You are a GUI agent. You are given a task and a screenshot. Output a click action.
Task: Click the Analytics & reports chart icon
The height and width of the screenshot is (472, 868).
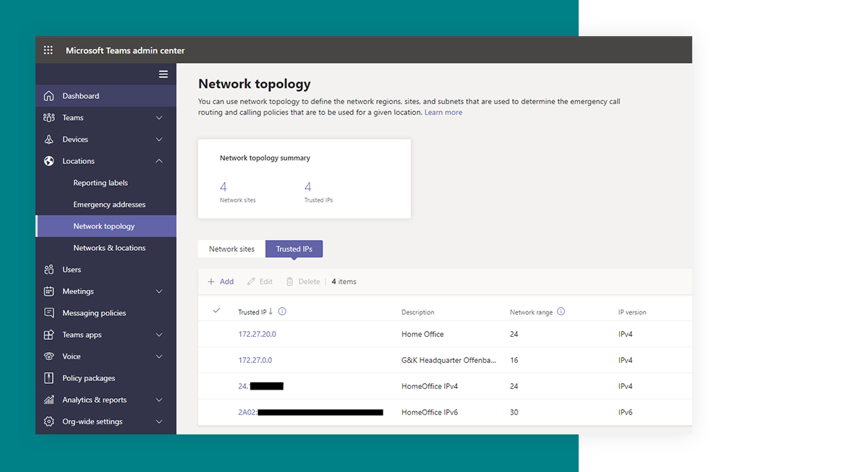pyautogui.click(x=49, y=400)
